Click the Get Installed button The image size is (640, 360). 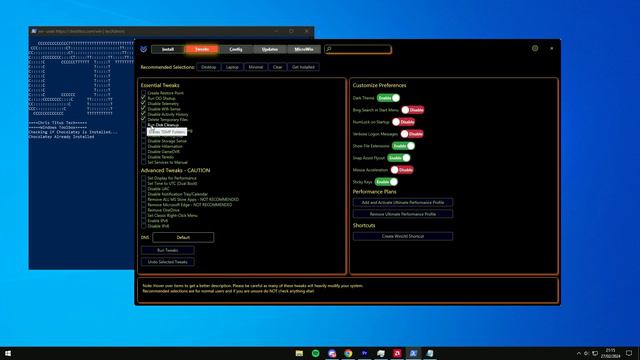[x=303, y=67]
